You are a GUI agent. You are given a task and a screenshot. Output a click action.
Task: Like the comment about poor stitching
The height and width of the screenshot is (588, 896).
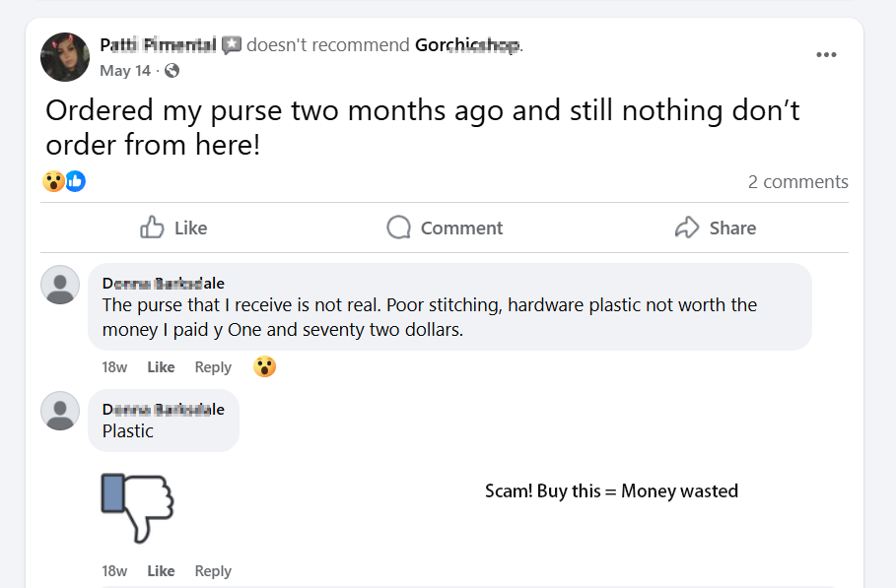(x=161, y=367)
